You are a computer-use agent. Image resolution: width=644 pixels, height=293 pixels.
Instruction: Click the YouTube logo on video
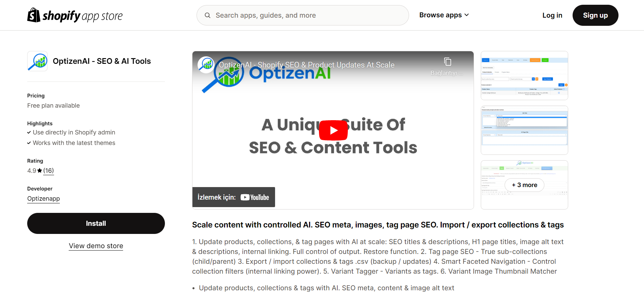pyautogui.click(x=255, y=197)
